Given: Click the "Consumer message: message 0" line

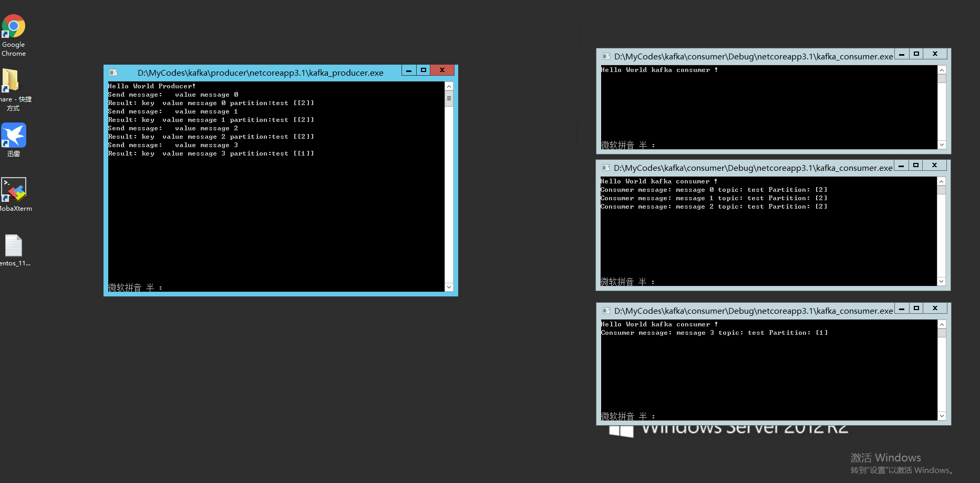Looking at the screenshot, I should click(x=714, y=190).
